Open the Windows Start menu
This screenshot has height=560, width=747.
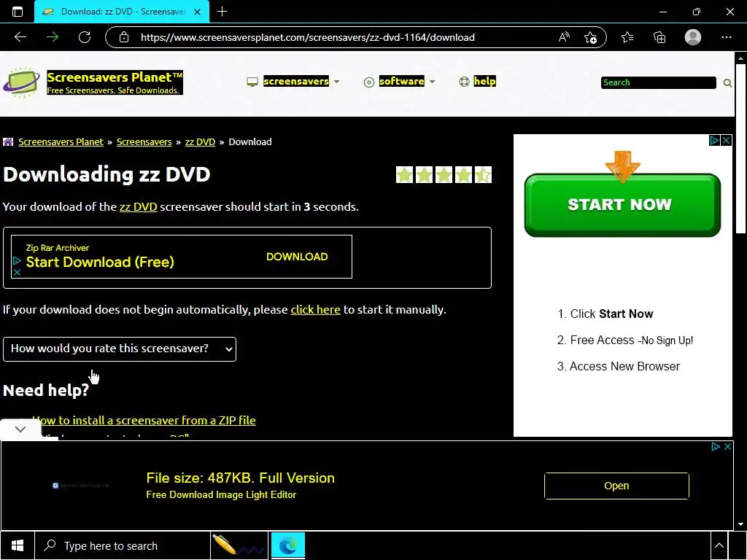[x=18, y=545]
